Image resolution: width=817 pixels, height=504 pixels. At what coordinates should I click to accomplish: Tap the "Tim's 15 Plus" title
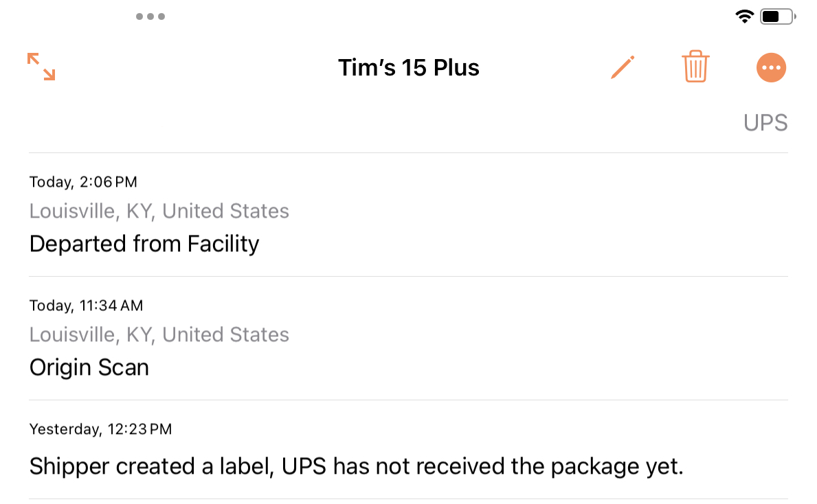409,67
